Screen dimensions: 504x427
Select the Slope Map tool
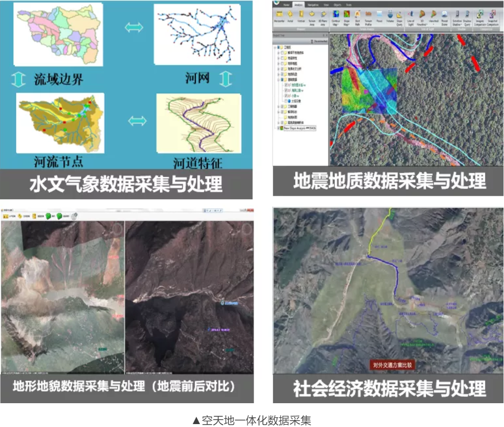pos(347,17)
